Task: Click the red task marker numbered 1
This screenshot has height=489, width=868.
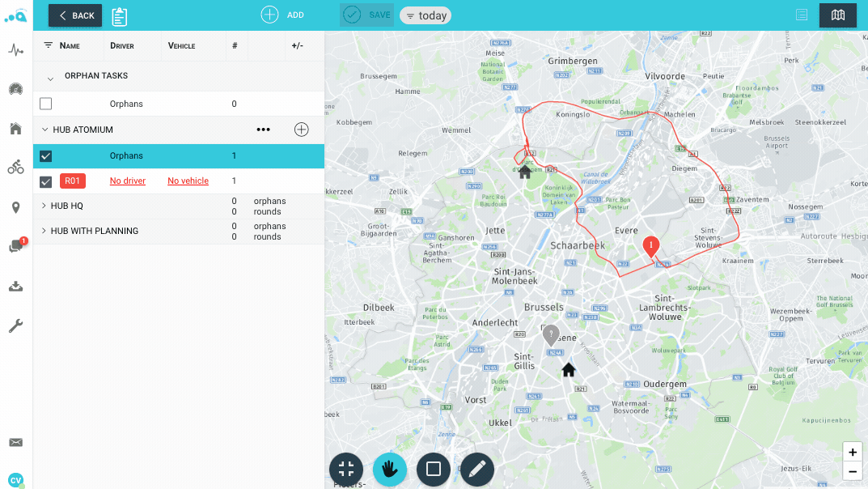Action: tap(651, 246)
